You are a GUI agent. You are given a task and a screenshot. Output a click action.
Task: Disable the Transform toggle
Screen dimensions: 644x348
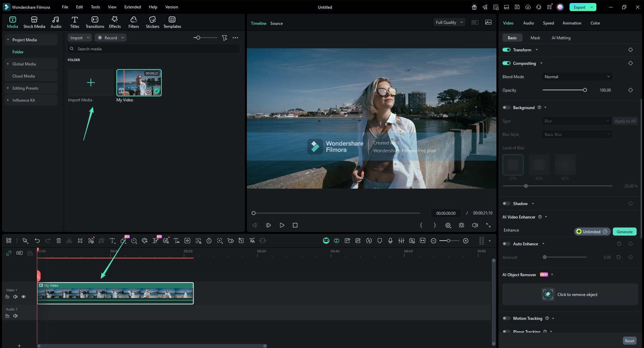[506, 50]
